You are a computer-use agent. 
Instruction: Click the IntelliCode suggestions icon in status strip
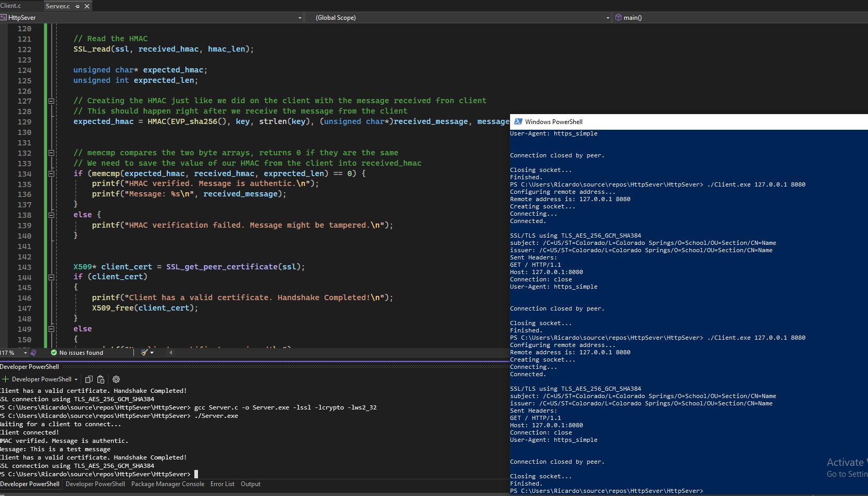pyautogui.click(x=33, y=353)
